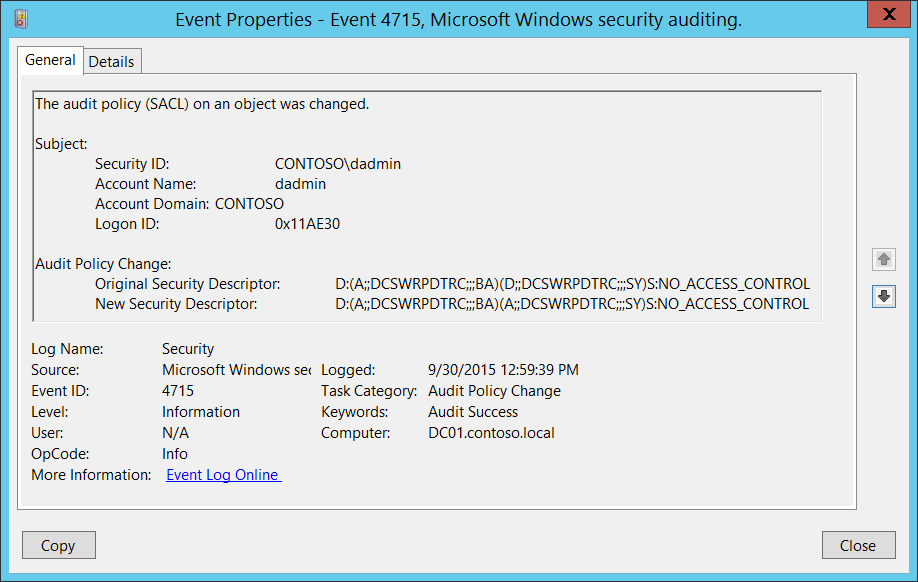Go to the next event with down arrow

click(883, 296)
